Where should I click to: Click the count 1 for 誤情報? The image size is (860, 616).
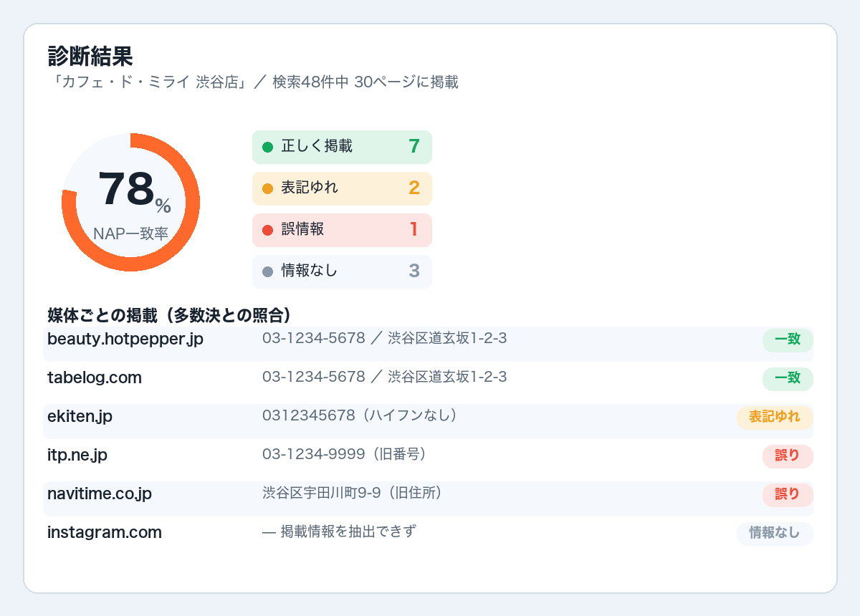pyautogui.click(x=414, y=229)
